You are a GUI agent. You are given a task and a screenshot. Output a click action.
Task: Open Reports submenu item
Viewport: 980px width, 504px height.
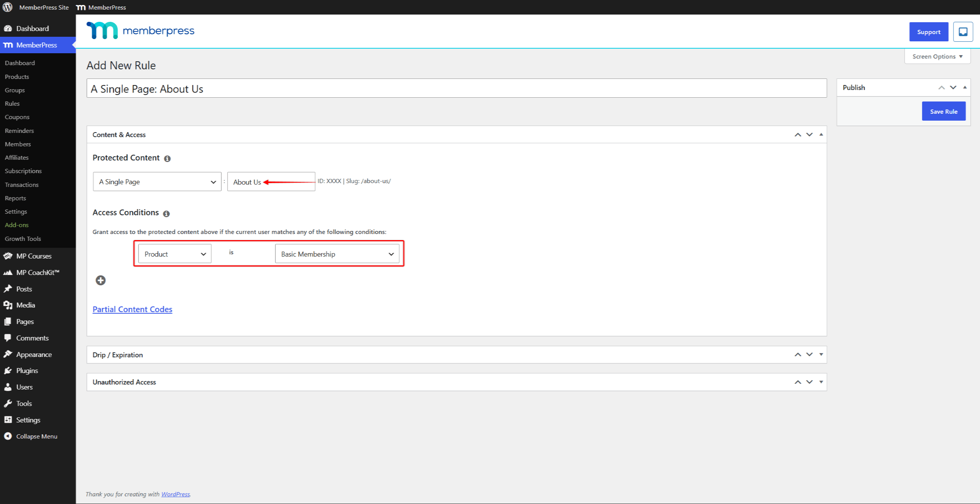16,198
